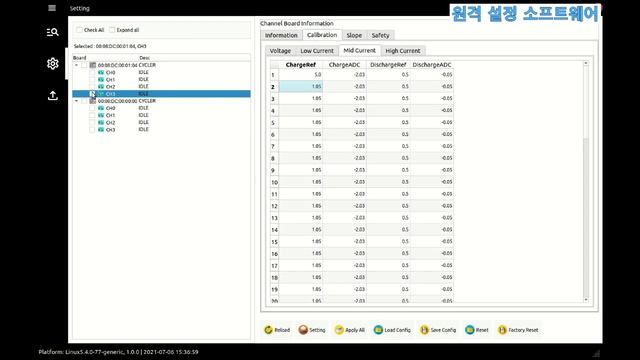Select the highlighted CH3 tree row

click(x=162, y=94)
